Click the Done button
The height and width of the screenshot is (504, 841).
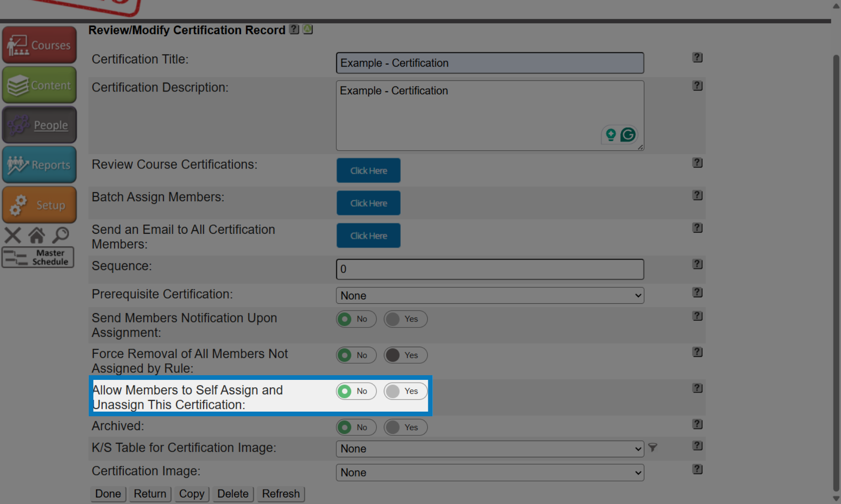tap(108, 494)
